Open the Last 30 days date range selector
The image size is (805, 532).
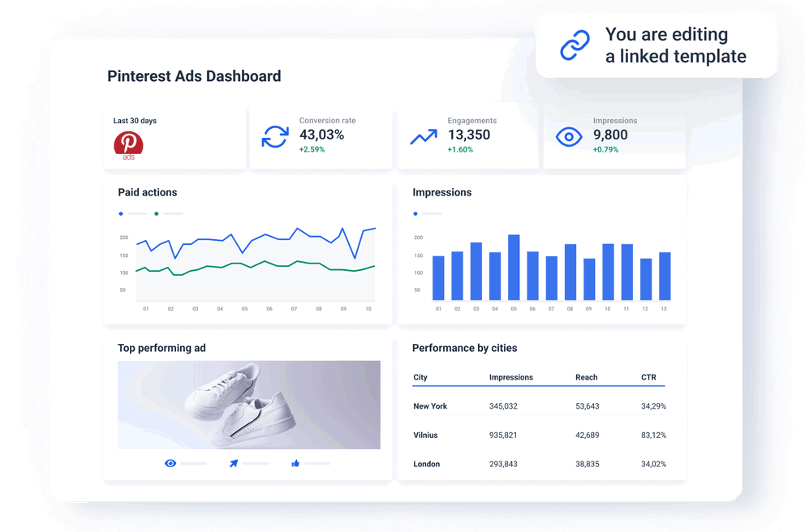(x=135, y=120)
